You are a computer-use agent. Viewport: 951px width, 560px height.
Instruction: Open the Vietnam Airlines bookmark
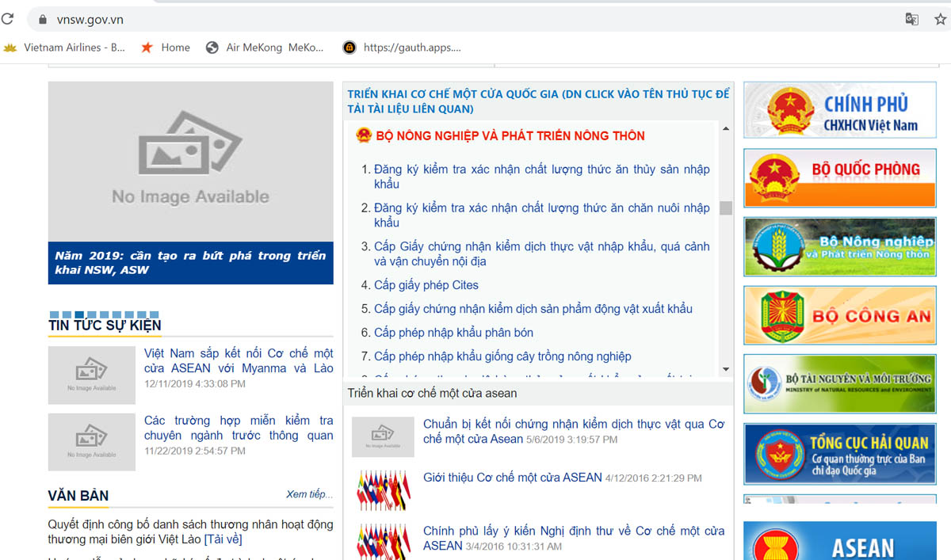(x=64, y=48)
